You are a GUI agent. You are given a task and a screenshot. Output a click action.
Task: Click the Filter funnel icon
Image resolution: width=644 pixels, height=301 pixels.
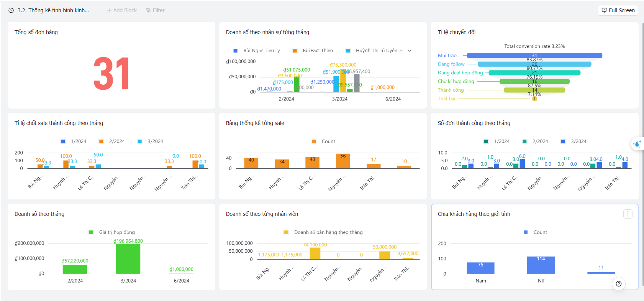click(x=148, y=10)
